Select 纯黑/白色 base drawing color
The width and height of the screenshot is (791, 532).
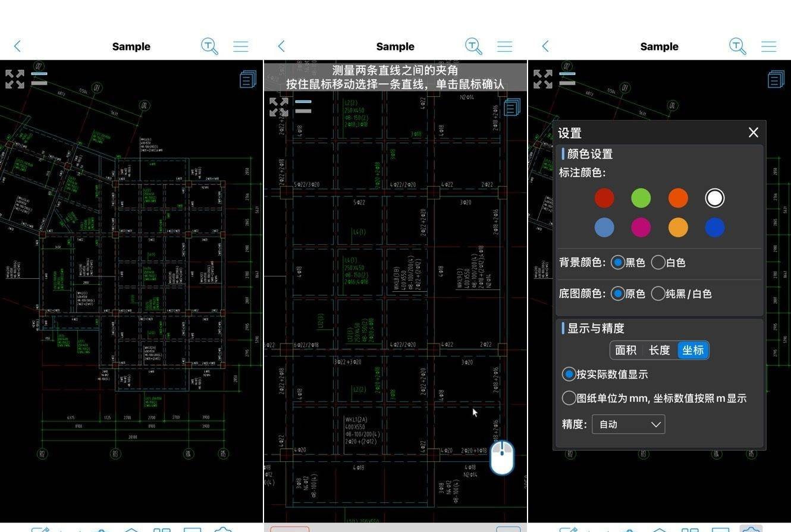click(x=682, y=294)
